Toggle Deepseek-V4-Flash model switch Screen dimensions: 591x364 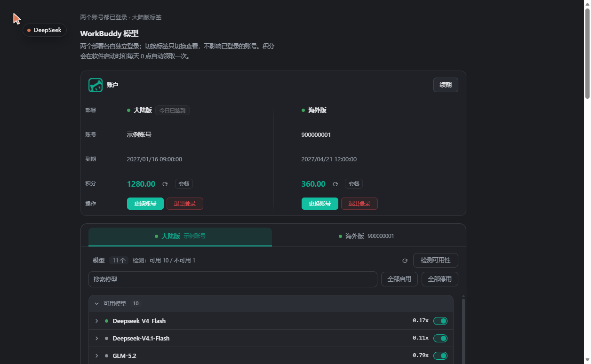440,321
